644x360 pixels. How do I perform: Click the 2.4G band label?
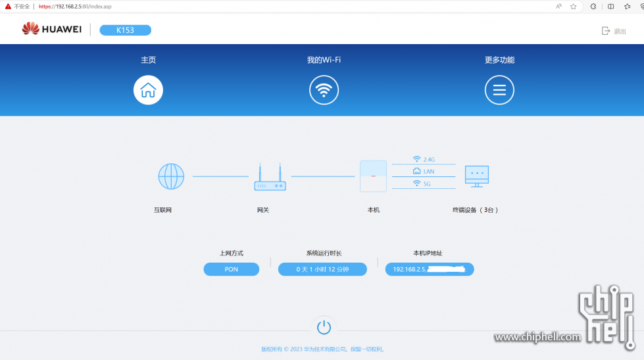point(429,159)
